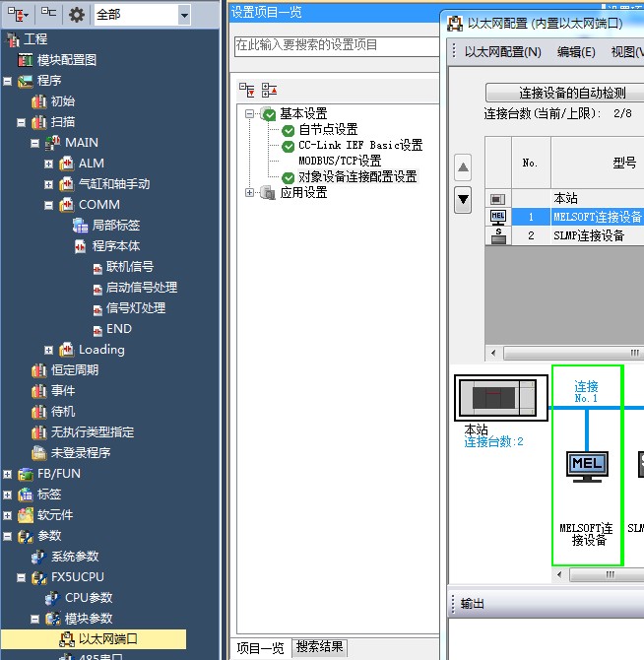Click the gear settings icon in navigation toolbar
The height and width of the screenshot is (660, 644).
[x=76, y=14]
